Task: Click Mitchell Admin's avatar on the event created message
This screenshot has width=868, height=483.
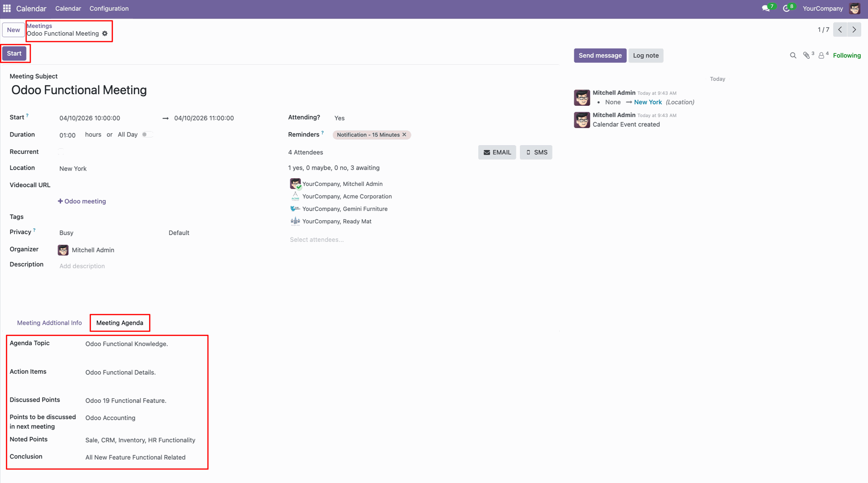Action: (x=582, y=120)
